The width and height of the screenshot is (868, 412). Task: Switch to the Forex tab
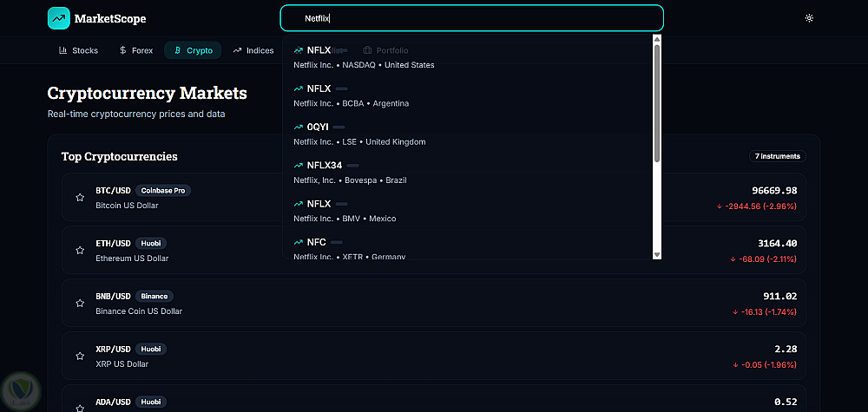(x=135, y=50)
